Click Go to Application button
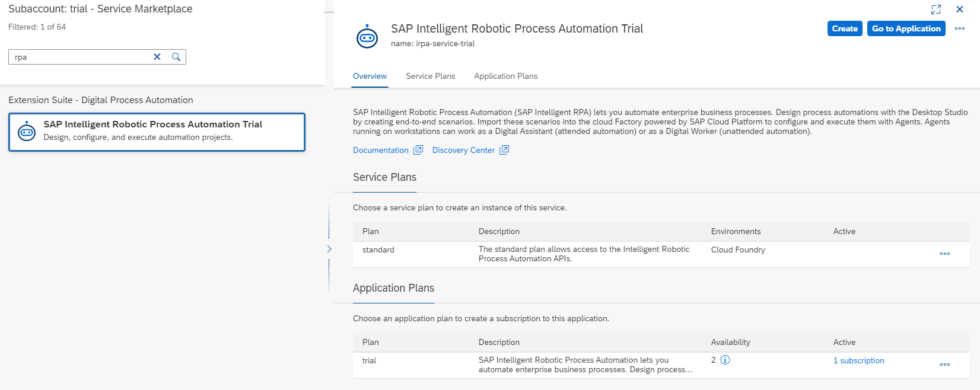 click(906, 28)
